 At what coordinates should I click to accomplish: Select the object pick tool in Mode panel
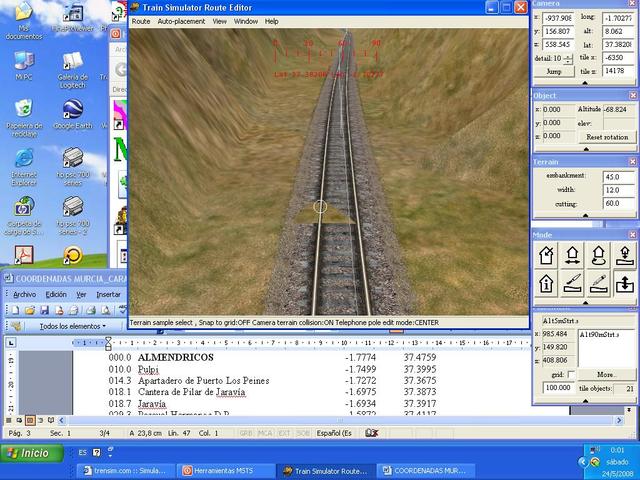click(x=546, y=256)
